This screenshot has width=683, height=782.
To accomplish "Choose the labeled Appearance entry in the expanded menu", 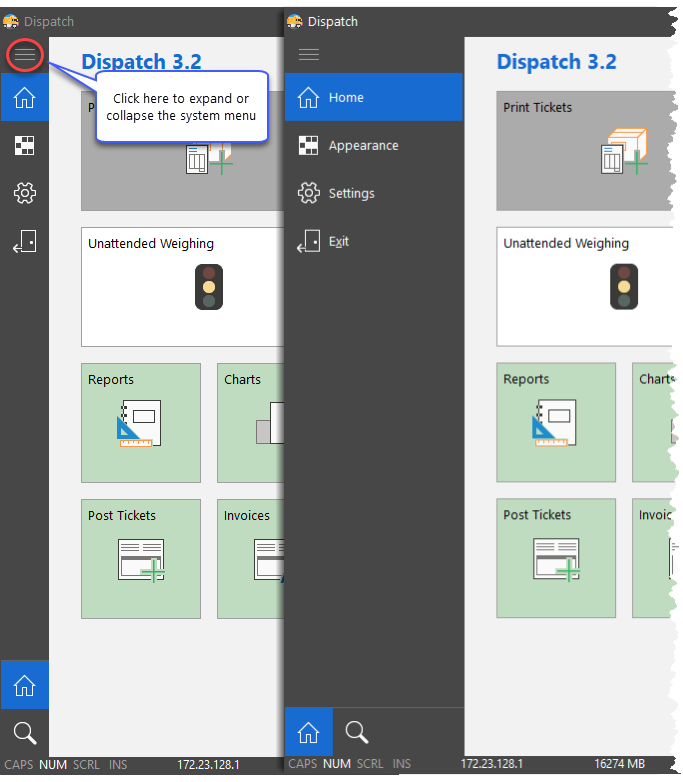I will tap(374, 146).
